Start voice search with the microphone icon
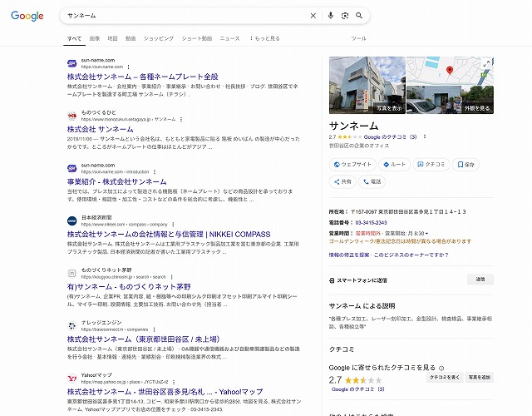This screenshot has height=416, width=532. 331,16
